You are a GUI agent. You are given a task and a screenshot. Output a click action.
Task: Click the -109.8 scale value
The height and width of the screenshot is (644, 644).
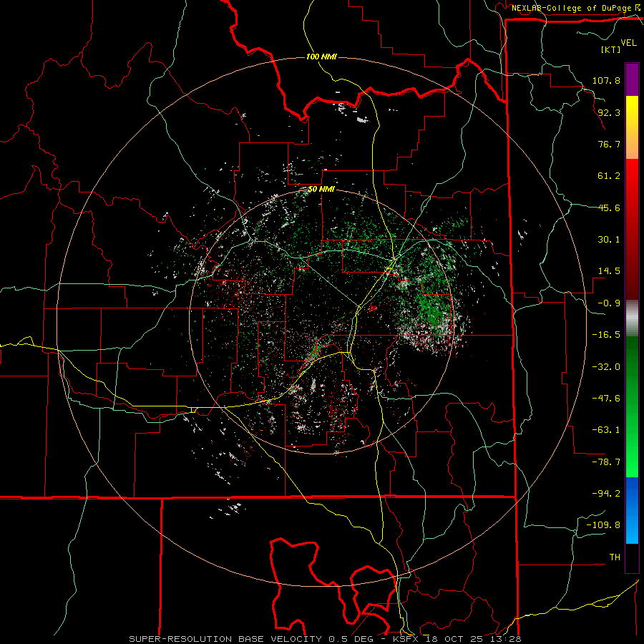tap(603, 525)
